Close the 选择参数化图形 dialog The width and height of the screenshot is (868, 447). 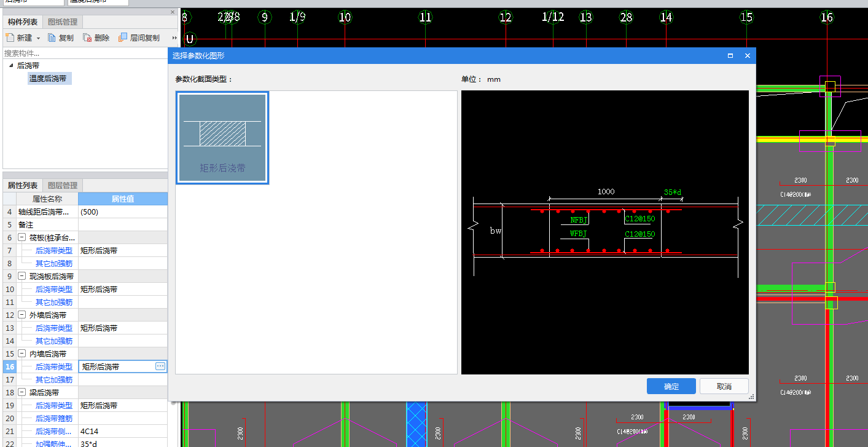click(748, 55)
